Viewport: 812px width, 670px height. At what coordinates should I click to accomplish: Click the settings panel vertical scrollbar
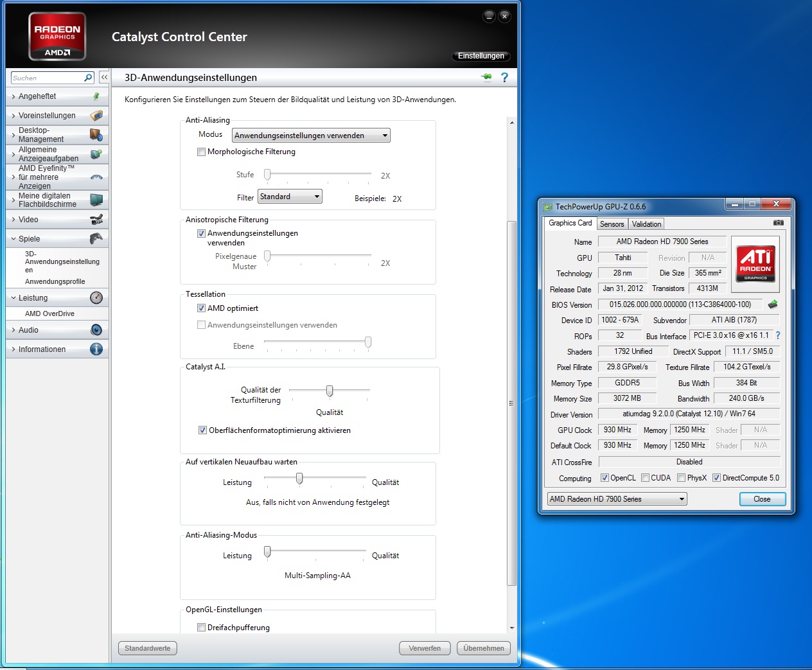(x=511, y=403)
